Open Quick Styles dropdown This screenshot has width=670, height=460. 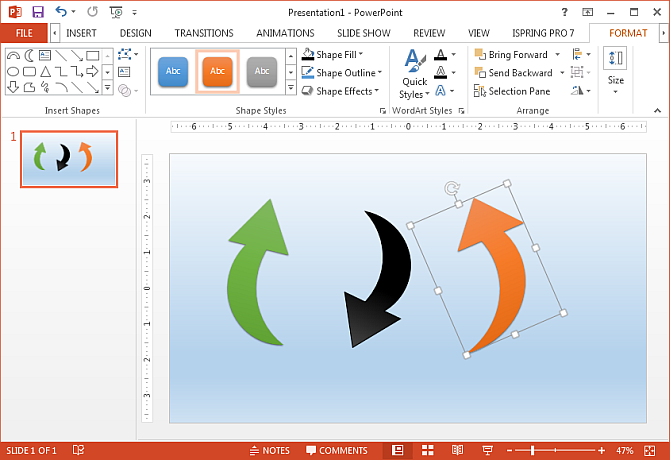[x=414, y=73]
